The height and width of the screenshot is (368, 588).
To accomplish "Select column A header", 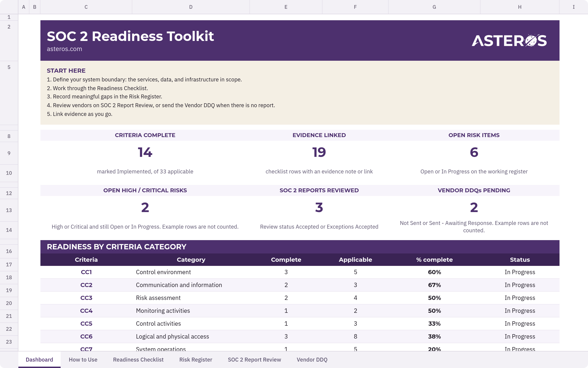I will pyautogui.click(x=24, y=7).
